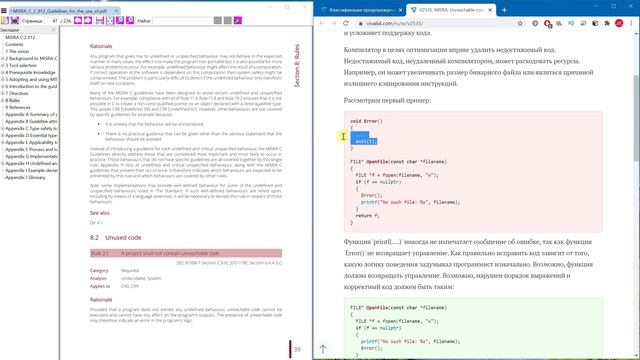Click 'void Error()' line in red code block
The height and width of the screenshot is (360, 640).
click(366, 121)
